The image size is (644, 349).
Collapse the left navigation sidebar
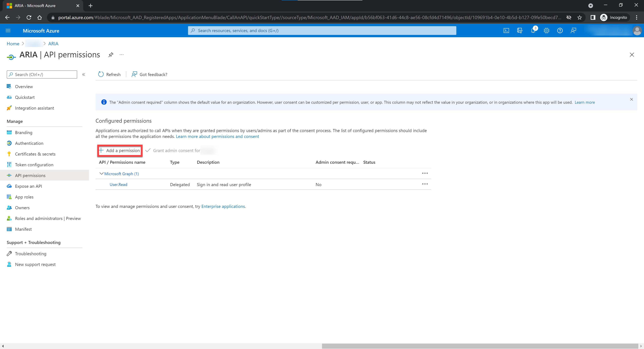point(84,74)
